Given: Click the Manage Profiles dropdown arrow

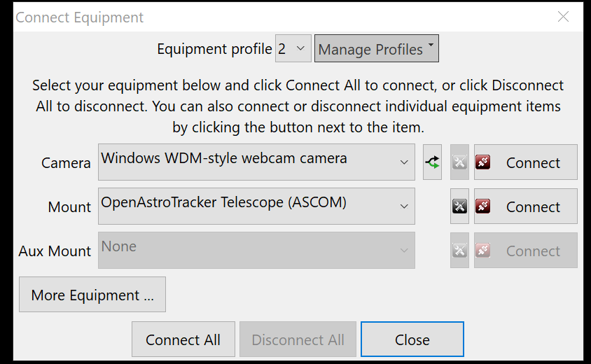Looking at the screenshot, I should 431,45.
